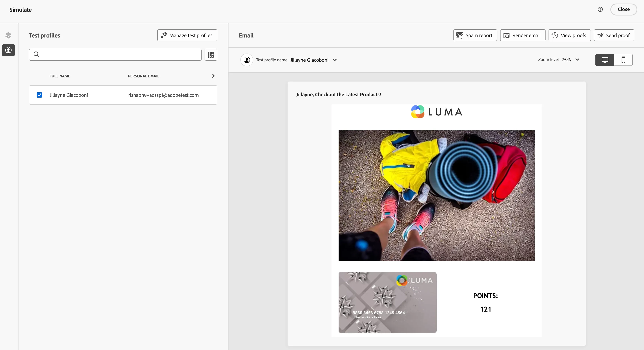Click Manage test profiles button
644x350 pixels.
click(x=187, y=35)
